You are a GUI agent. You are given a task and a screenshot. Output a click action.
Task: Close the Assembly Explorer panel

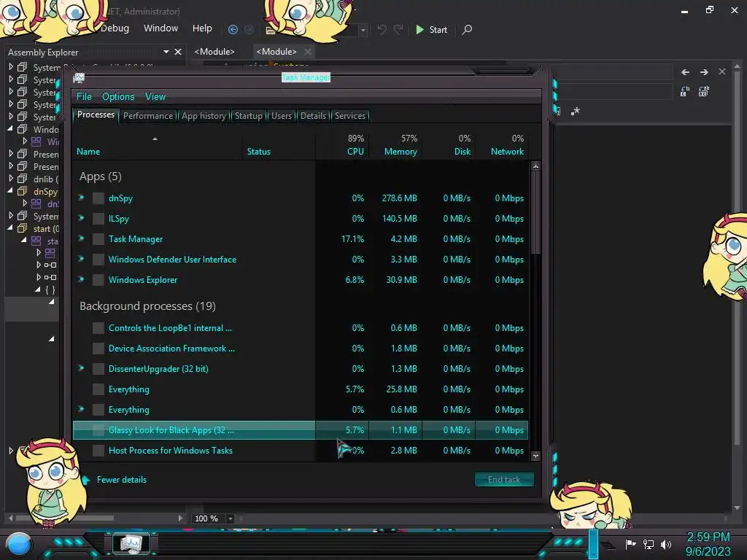coord(178,52)
